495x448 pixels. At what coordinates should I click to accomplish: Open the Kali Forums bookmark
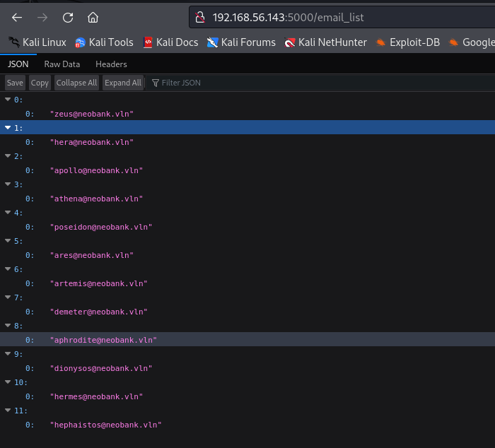tap(241, 42)
